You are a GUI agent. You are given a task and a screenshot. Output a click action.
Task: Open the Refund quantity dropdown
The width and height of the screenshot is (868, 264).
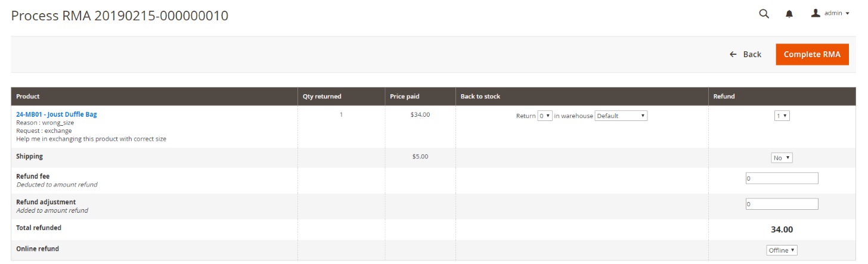782,116
